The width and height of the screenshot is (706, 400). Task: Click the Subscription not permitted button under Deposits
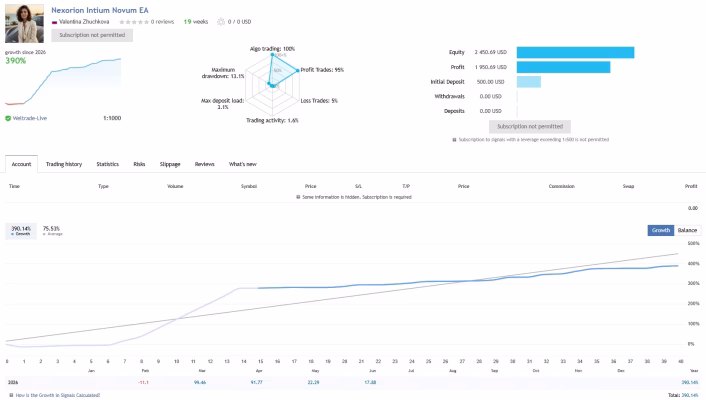click(x=530, y=127)
